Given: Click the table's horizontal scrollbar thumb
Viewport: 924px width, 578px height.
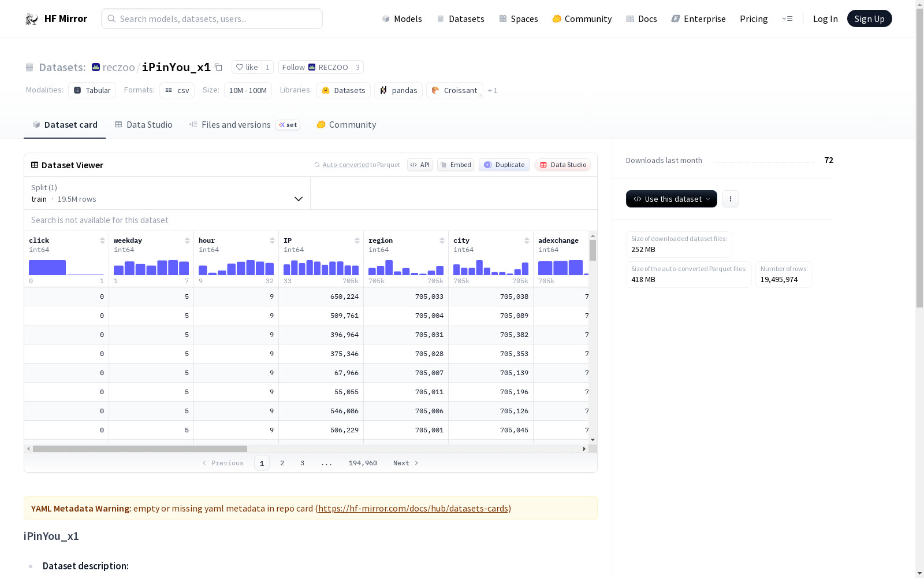Looking at the screenshot, I should [x=140, y=449].
